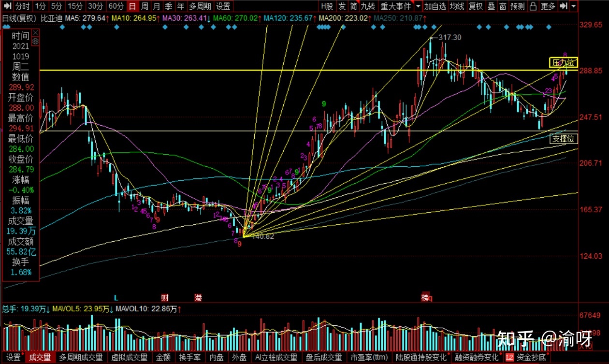Screen dimensions: 609x364
Task: Toggle 九转 indicator overlay
Action: pos(368,6)
